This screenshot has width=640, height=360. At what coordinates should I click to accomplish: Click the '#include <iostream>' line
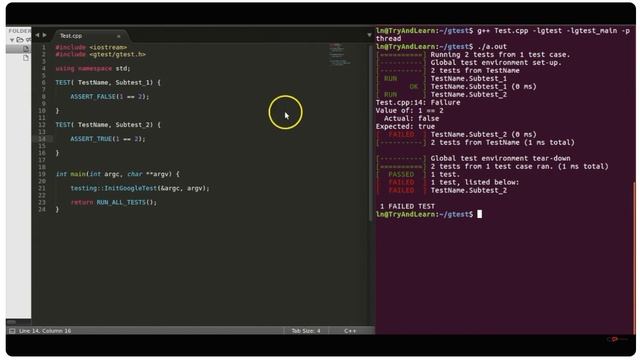[x=91, y=47]
